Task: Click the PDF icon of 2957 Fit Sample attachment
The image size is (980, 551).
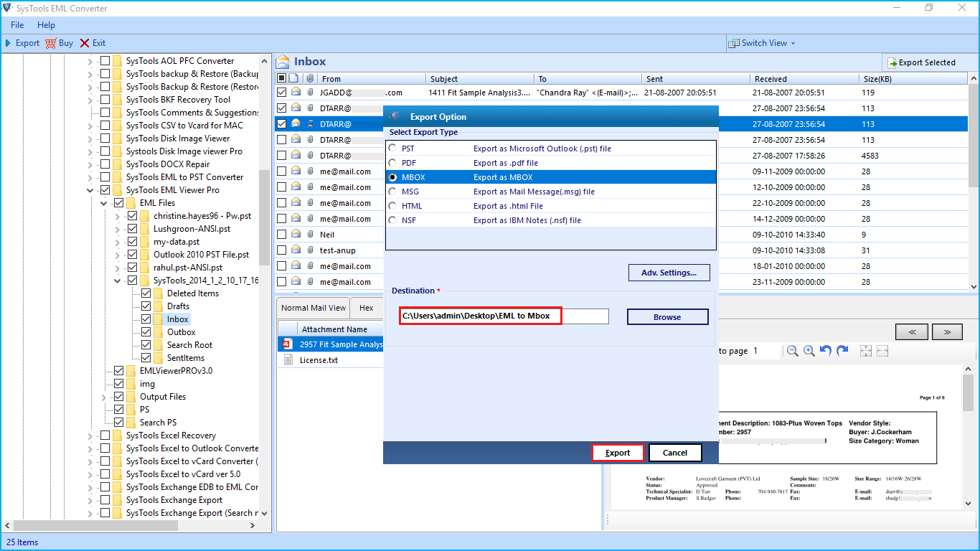Action: click(286, 344)
